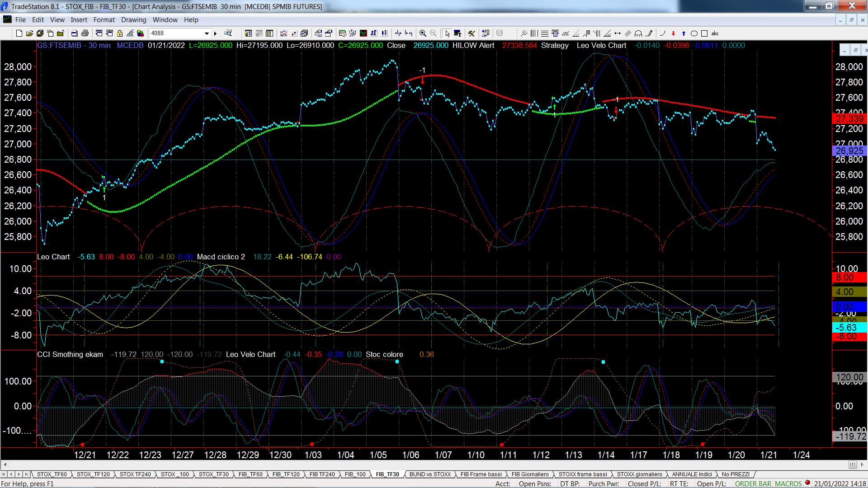Click MACROS in the status bar

[788, 484]
